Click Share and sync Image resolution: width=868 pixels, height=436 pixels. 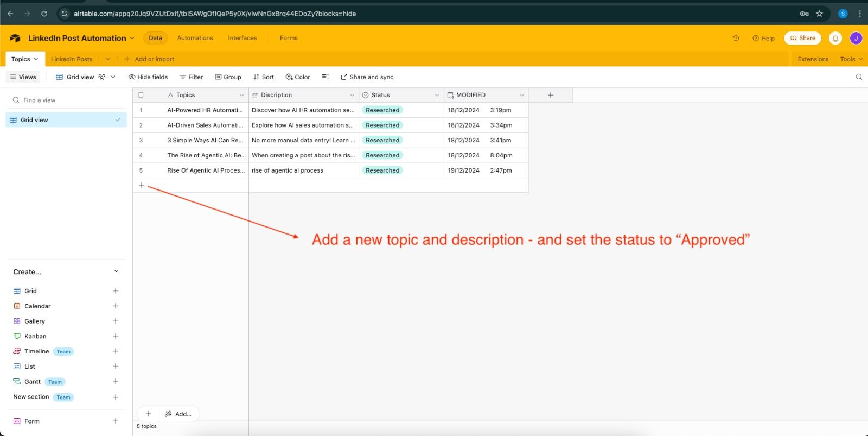click(367, 77)
